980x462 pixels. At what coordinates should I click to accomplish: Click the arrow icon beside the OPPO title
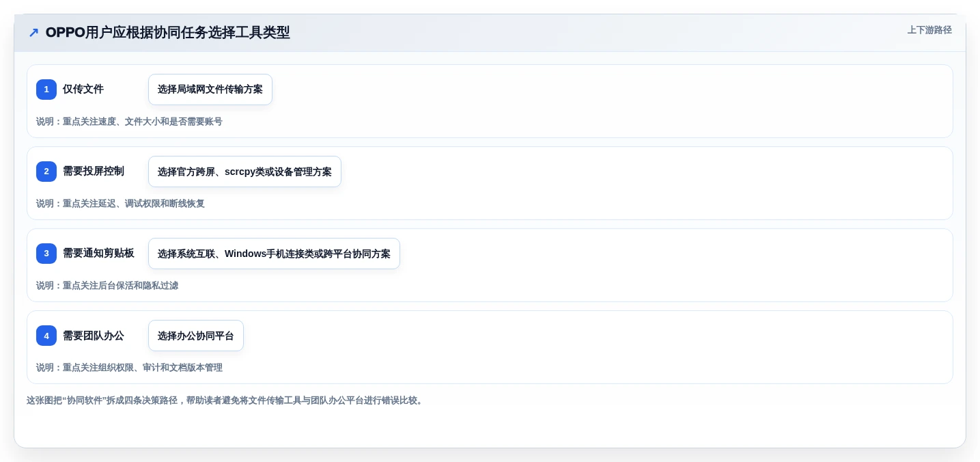[x=33, y=33]
